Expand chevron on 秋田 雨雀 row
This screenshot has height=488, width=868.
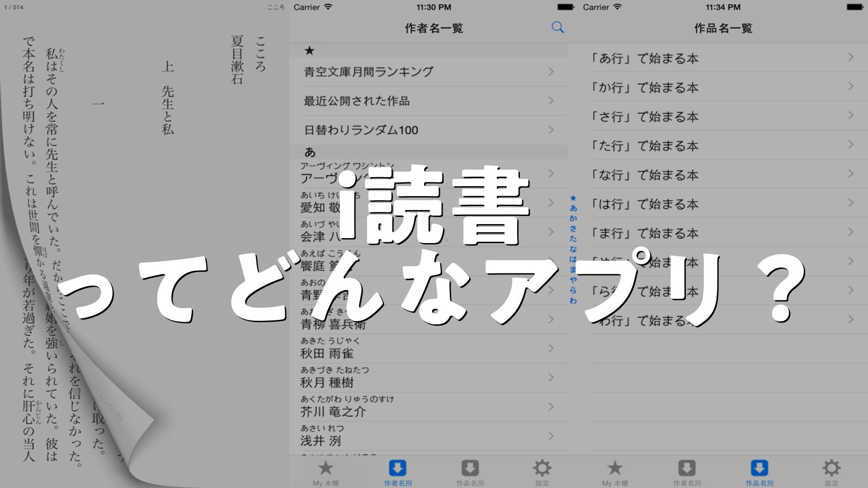(x=551, y=348)
